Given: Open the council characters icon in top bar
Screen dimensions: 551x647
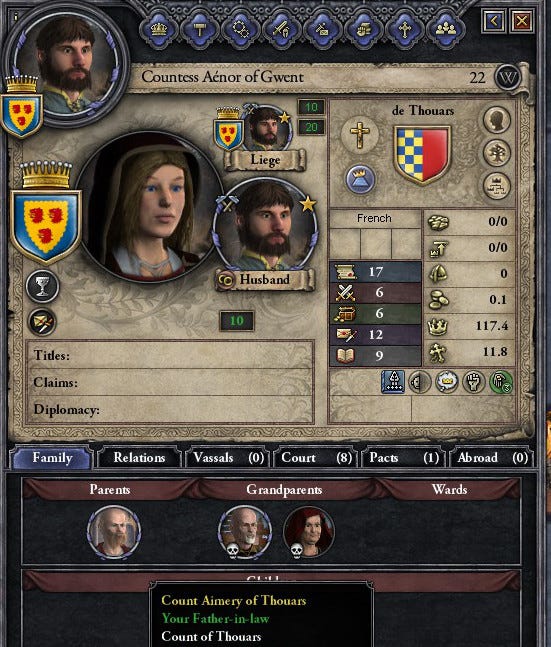Looking at the screenshot, I should pos(446,29).
